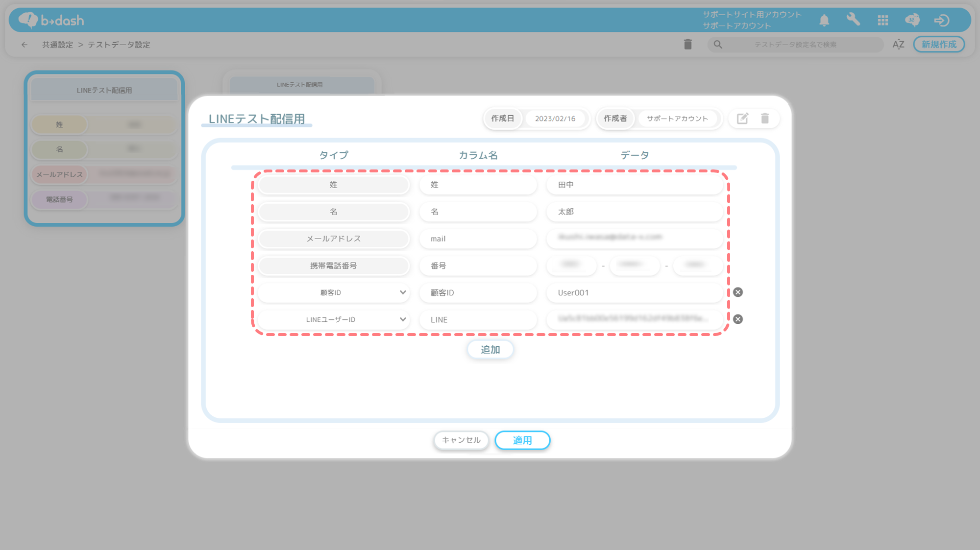Click the edit pencil icon in dialog
The image size is (980, 551).
[x=742, y=119]
